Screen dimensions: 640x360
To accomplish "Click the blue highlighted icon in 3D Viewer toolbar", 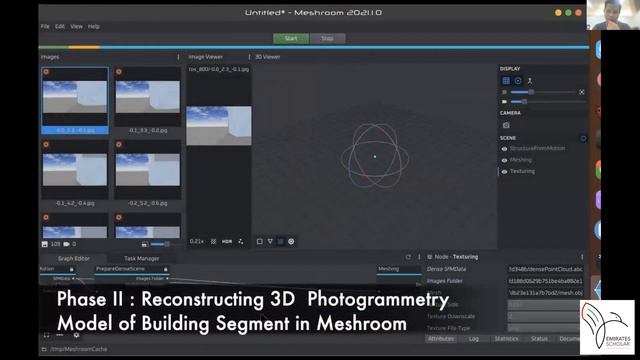I will click(x=280, y=242).
